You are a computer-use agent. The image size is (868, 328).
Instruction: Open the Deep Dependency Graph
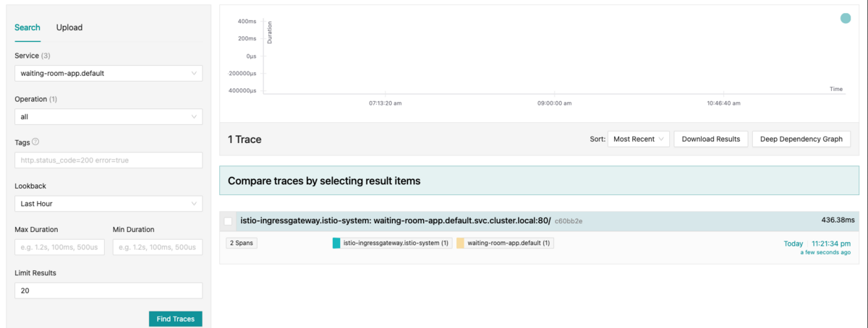pyautogui.click(x=801, y=139)
